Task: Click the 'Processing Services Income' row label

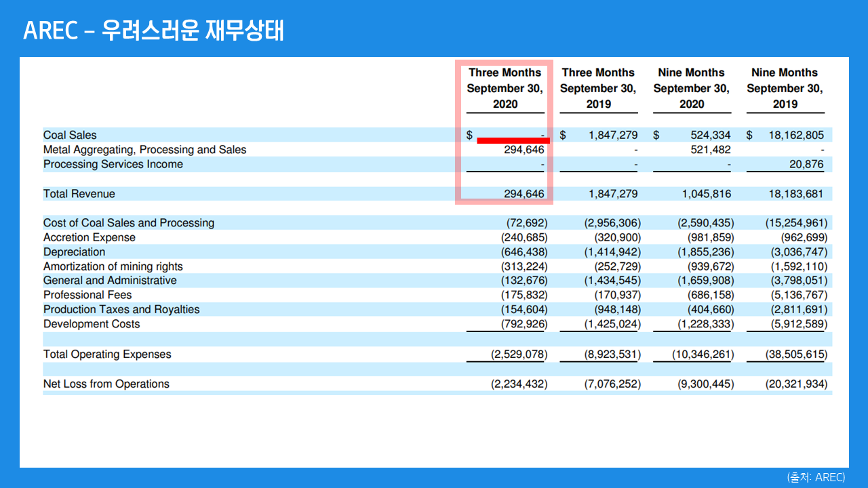Action: coord(113,164)
